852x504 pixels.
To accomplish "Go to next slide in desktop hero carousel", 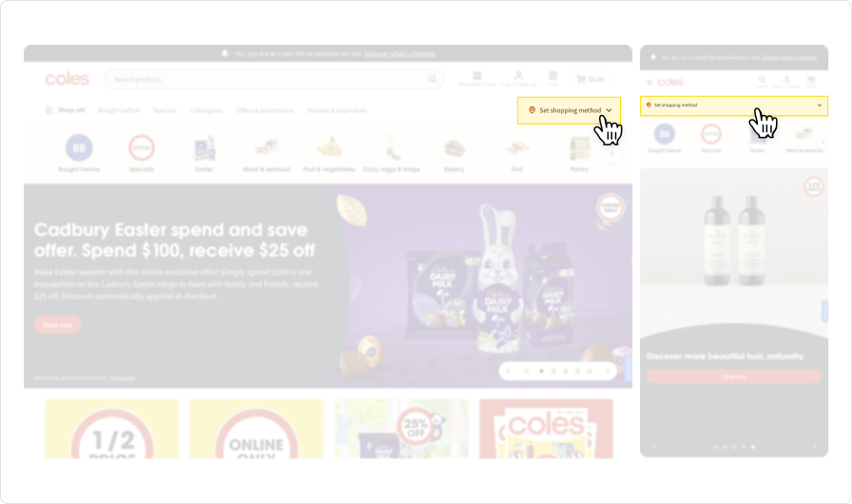I will pyautogui.click(x=608, y=371).
